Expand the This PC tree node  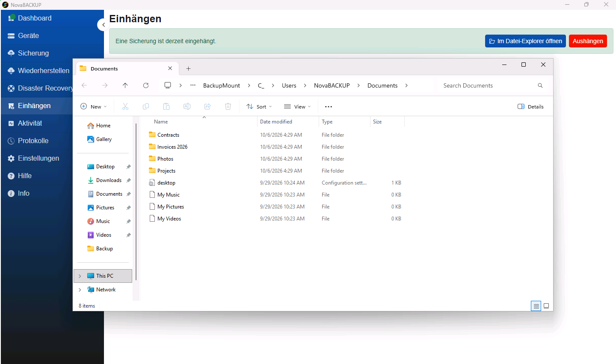tap(80, 276)
